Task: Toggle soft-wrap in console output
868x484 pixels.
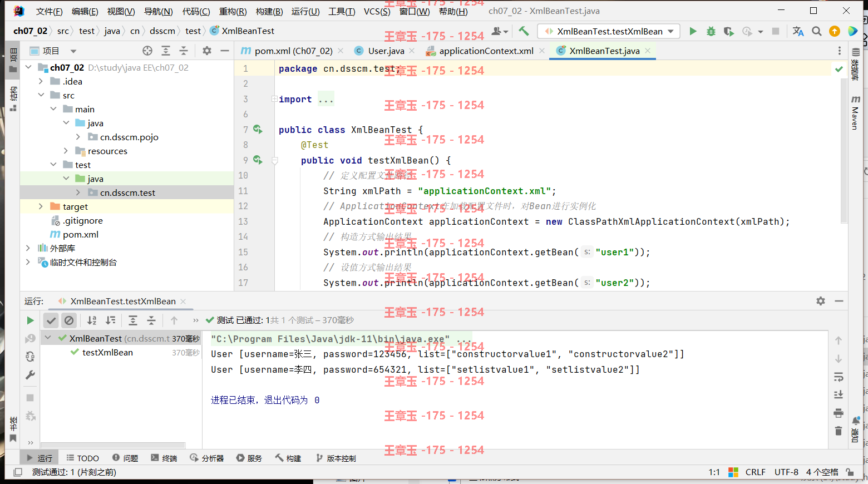Action: [839, 377]
